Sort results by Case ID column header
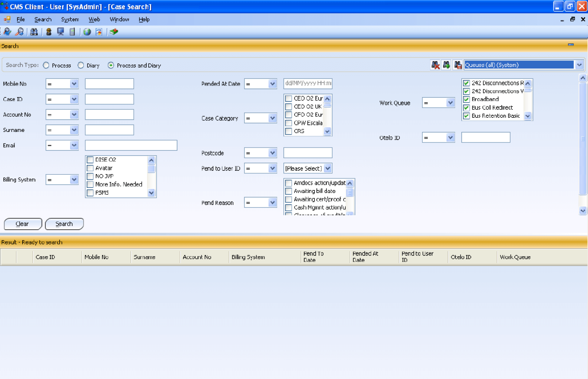Image resolution: width=588 pixels, height=379 pixels. [x=57, y=257]
